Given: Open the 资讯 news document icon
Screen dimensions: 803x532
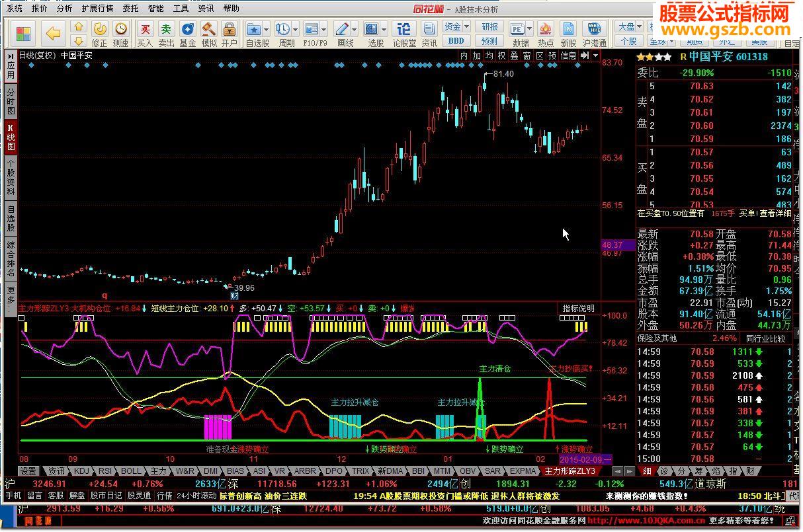Looking at the screenshot, I should pos(429,34).
